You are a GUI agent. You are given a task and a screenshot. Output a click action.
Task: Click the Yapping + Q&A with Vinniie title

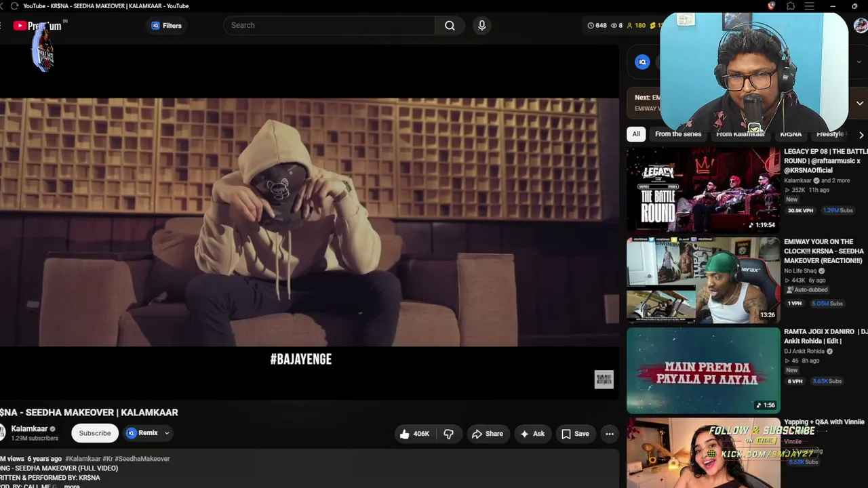click(825, 422)
